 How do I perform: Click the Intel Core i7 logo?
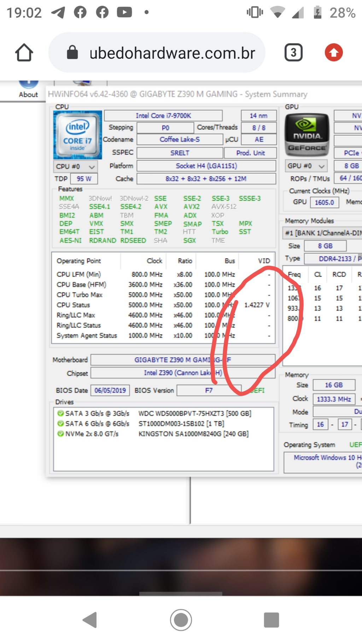(x=77, y=135)
